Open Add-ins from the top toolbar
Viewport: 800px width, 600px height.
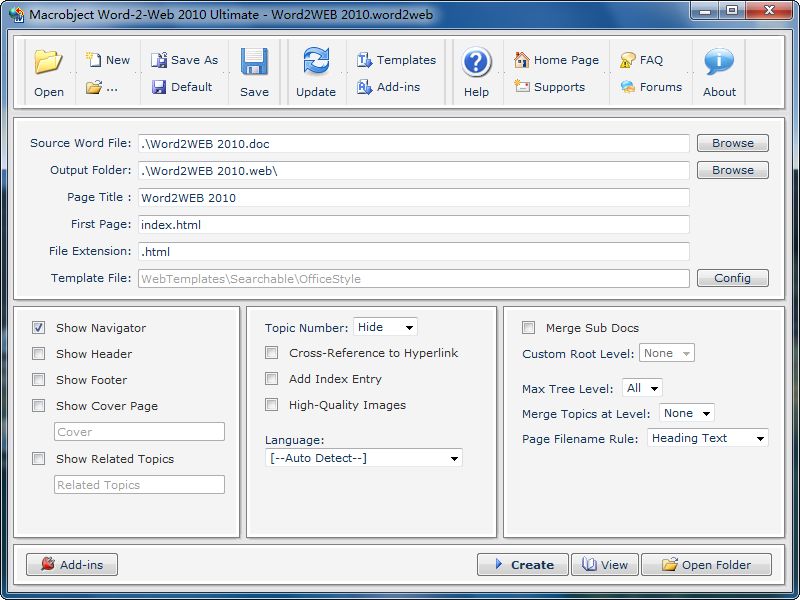[388, 87]
